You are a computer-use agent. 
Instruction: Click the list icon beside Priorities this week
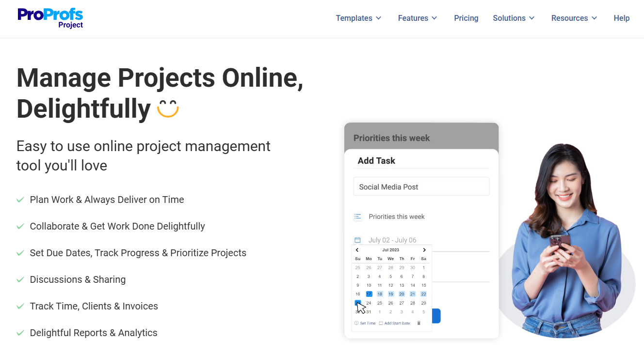point(357,216)
